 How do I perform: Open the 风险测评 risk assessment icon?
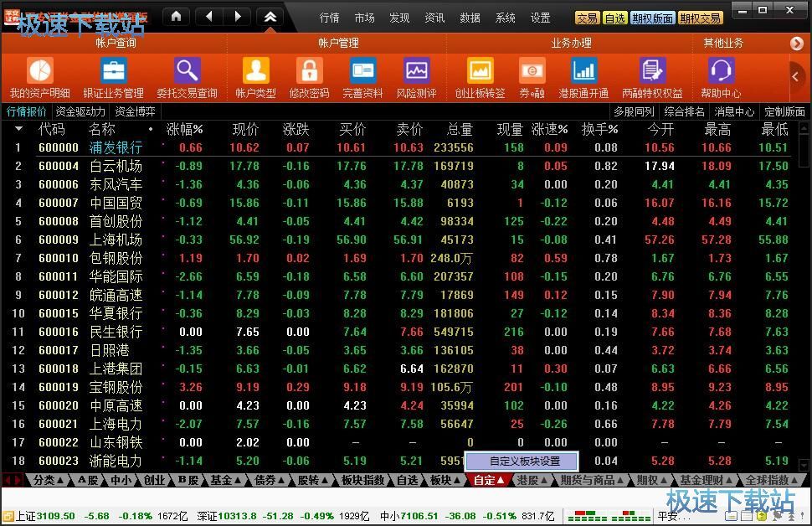pos(416,71)
